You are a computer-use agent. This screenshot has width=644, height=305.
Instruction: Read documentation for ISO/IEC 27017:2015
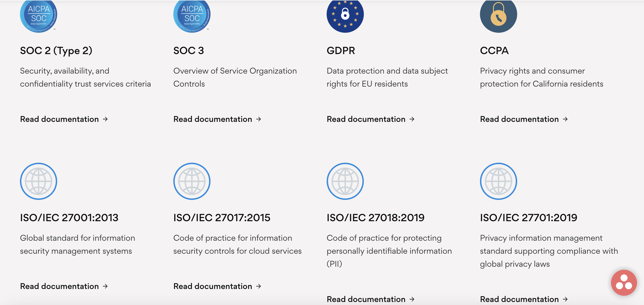(217, 286)
